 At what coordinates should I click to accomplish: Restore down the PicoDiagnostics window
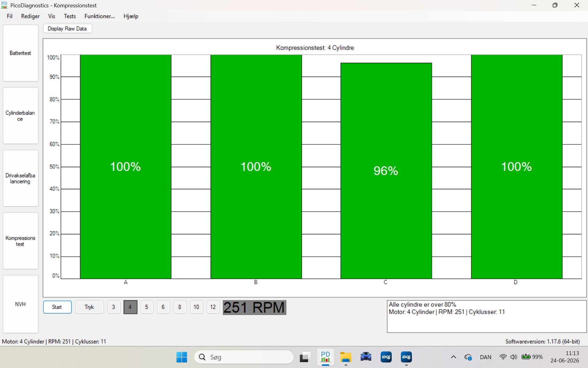(555, 5)
